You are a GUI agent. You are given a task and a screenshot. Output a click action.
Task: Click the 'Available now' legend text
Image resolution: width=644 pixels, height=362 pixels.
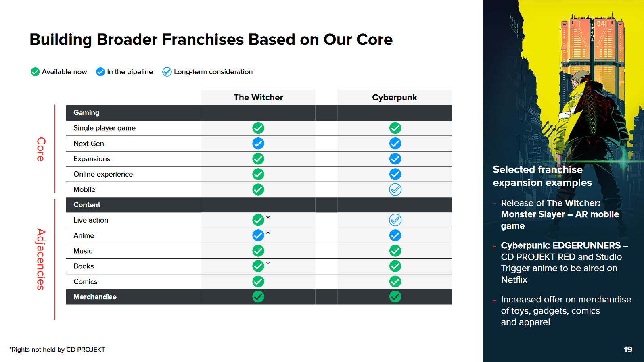click(x=65, y=72)
